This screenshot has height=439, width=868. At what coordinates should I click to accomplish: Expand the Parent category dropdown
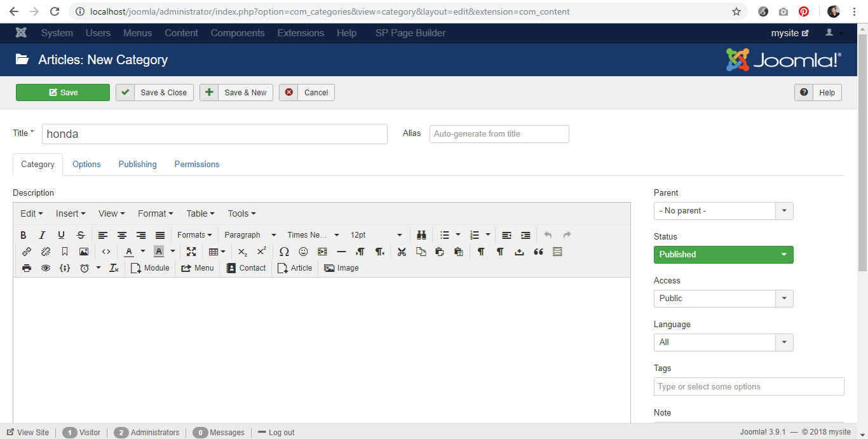click(x=723, y=211)
